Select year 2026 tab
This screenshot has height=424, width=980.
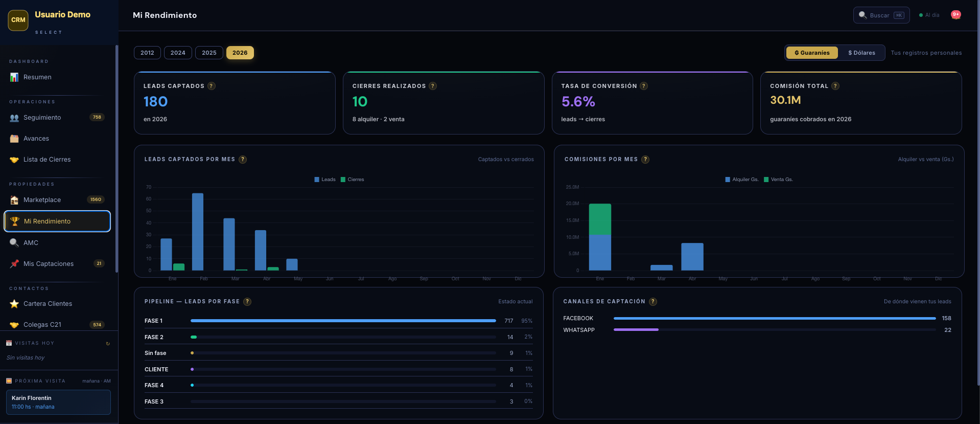(240, 53)
